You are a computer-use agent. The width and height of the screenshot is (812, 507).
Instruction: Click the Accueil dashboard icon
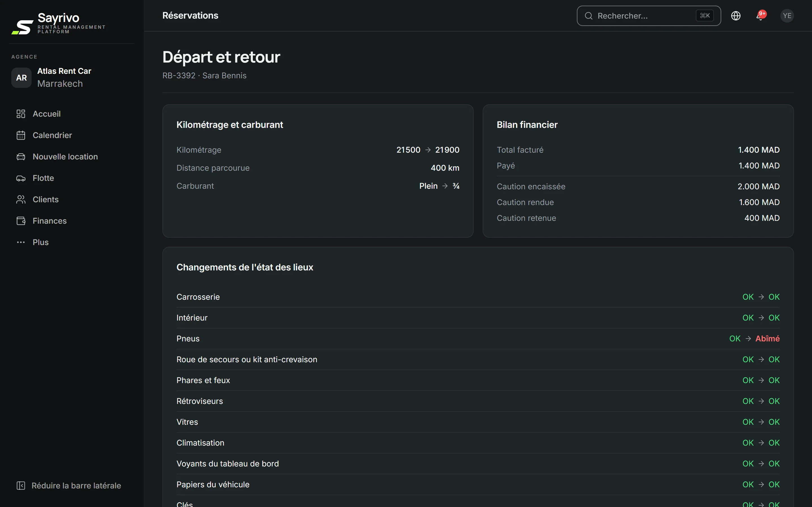point(21,114)
